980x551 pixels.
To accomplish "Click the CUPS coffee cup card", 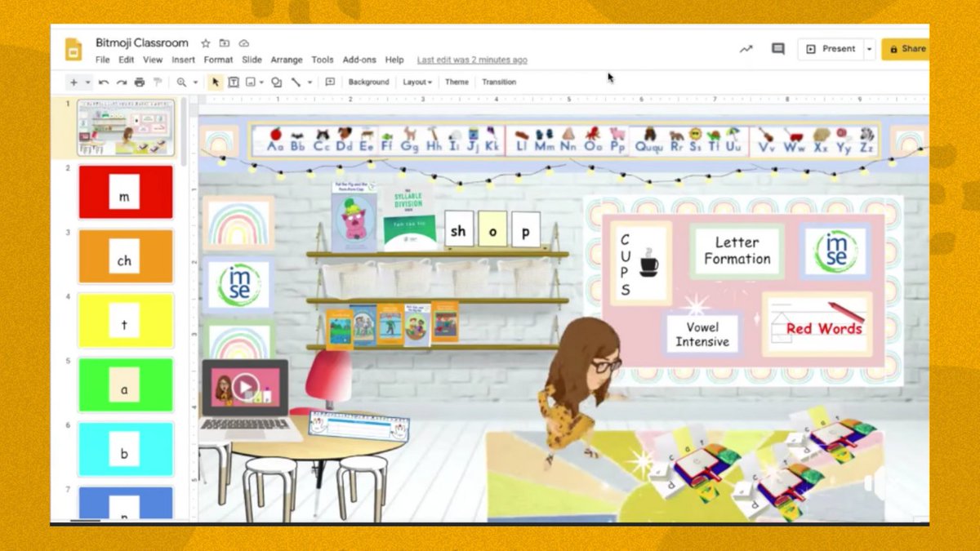I will coord(641,264).
